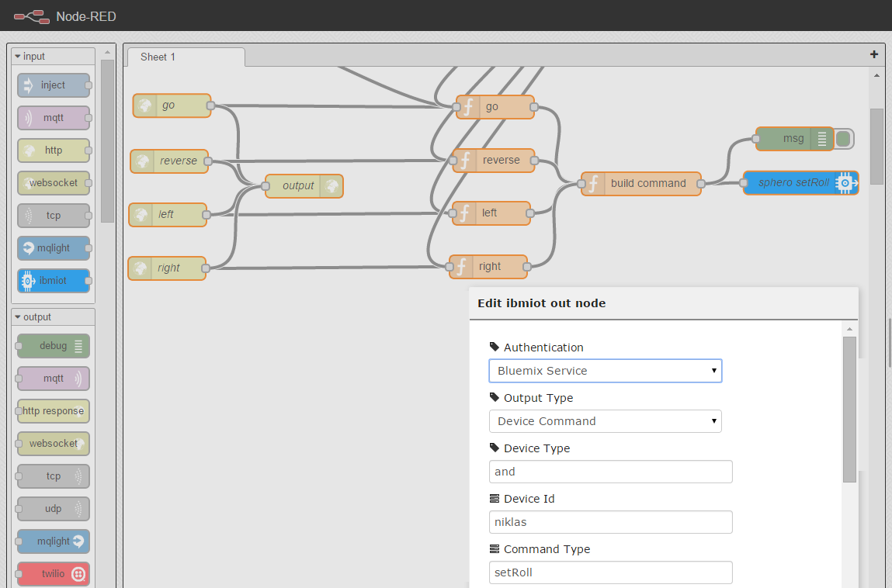892x588 pixels.
Task: Choose the http input node
Action: click(x=54, y=150)
